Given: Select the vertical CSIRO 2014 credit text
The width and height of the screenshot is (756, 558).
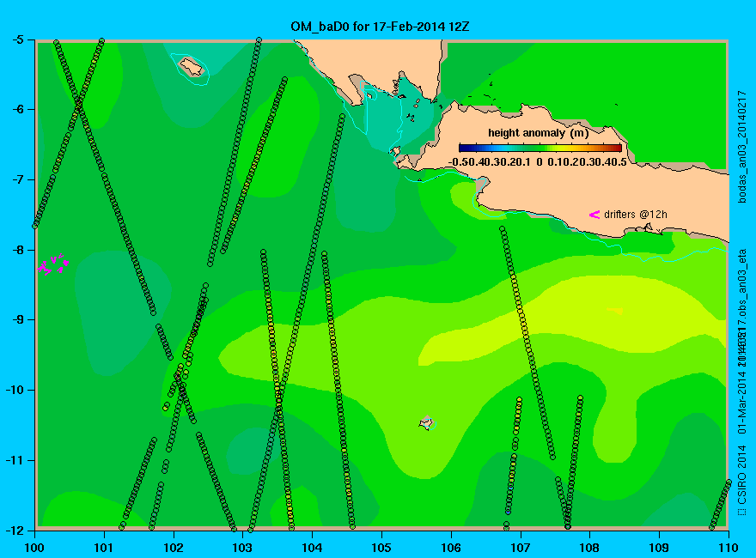Looking at the screenshot, I should (742, 480).
